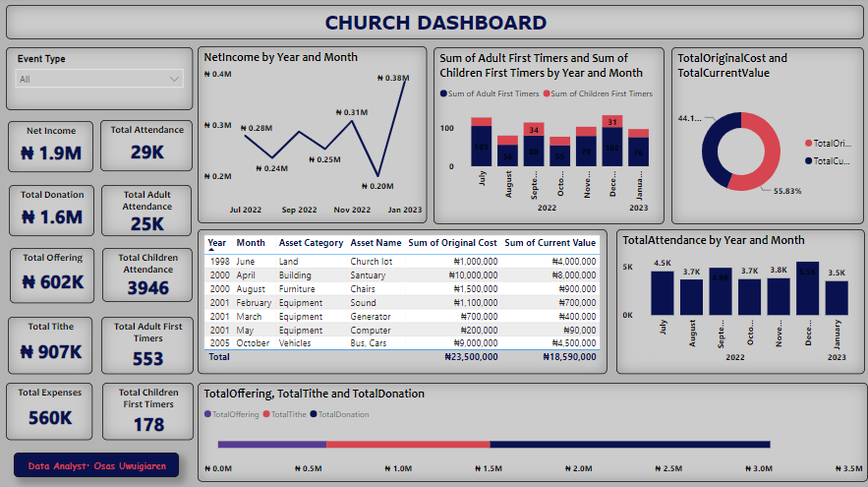868x487 pixels.
Task: Click the TotalCu... legend entry by the donut
Action: point(831,160)
